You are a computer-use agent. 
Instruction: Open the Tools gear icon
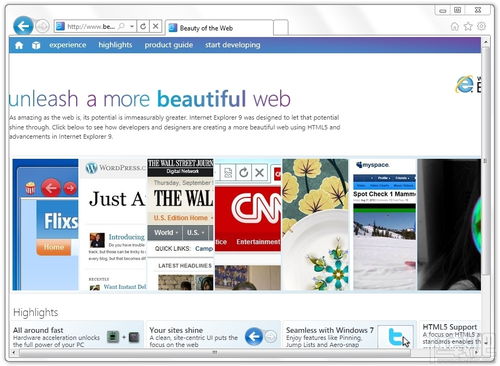481,26
